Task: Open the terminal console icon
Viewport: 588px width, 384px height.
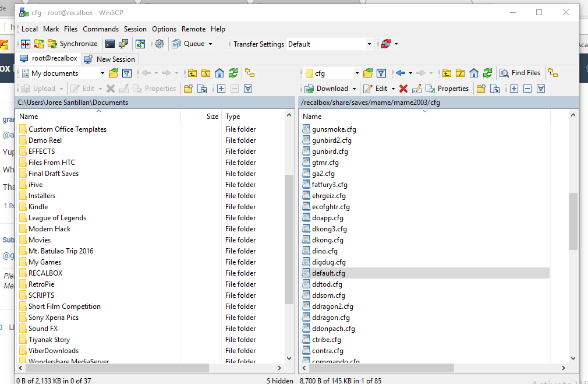Action: click(110, 44)
